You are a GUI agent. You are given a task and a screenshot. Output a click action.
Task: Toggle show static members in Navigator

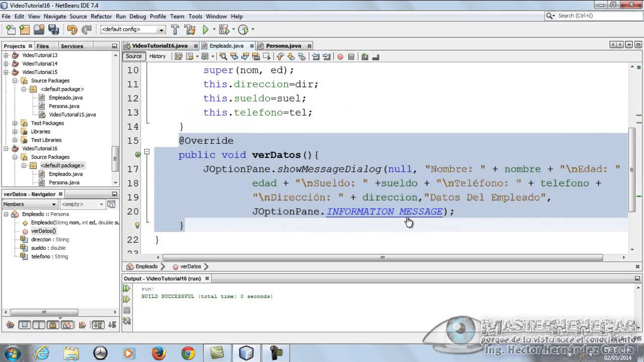(39, 325)
